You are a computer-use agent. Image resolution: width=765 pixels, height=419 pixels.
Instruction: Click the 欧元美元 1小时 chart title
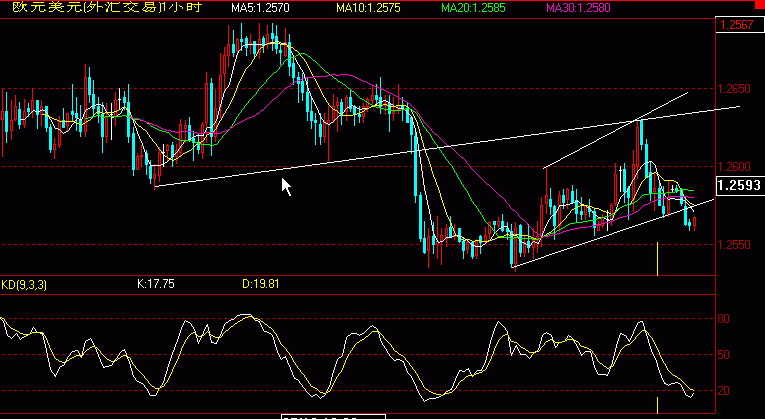point(107,7)
